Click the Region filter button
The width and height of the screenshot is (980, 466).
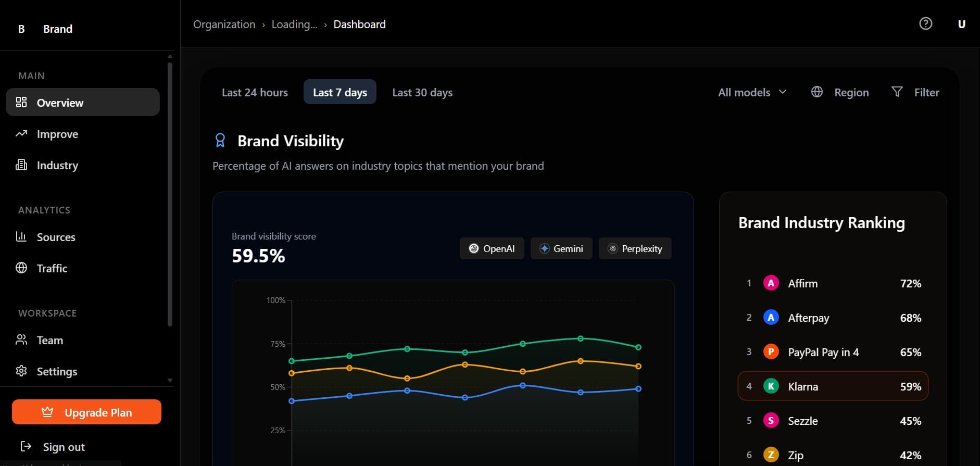click(840, 92)
